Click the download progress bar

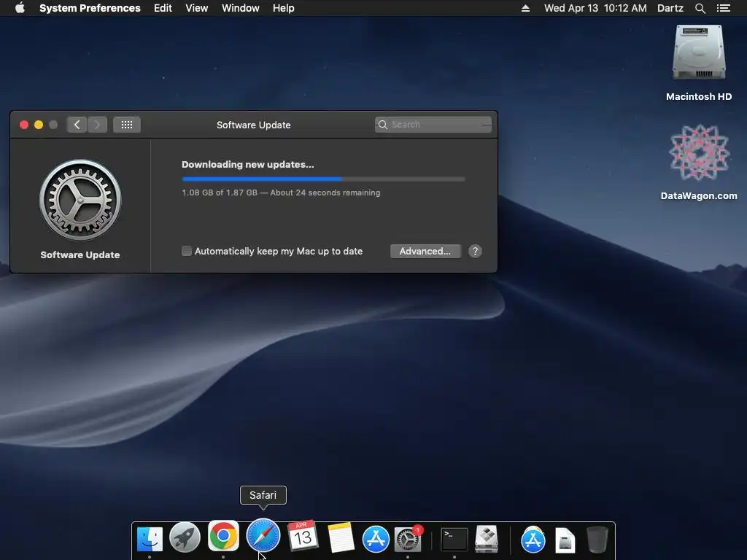pyautogui.click(x=323, y=179)
